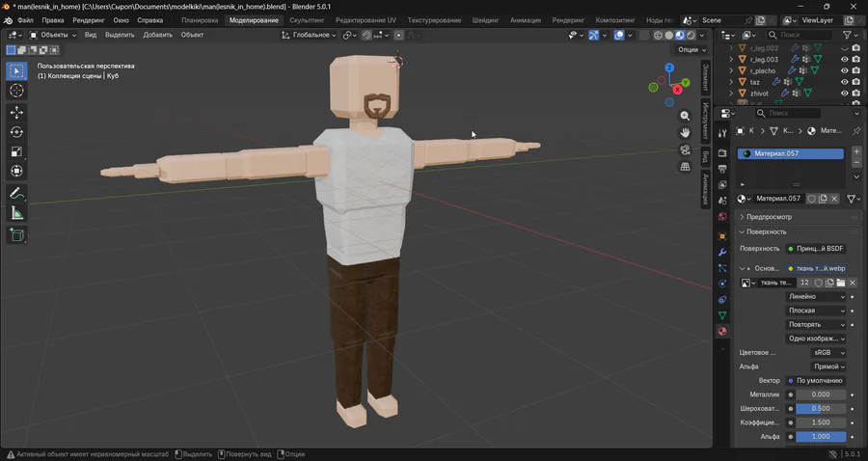Select the Transform tool

point(16,171)
